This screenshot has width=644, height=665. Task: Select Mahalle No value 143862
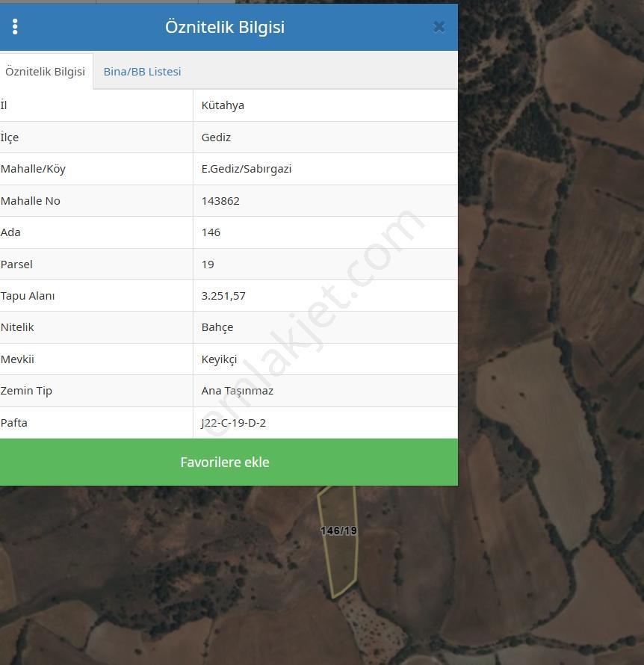[x=220, y=200]
